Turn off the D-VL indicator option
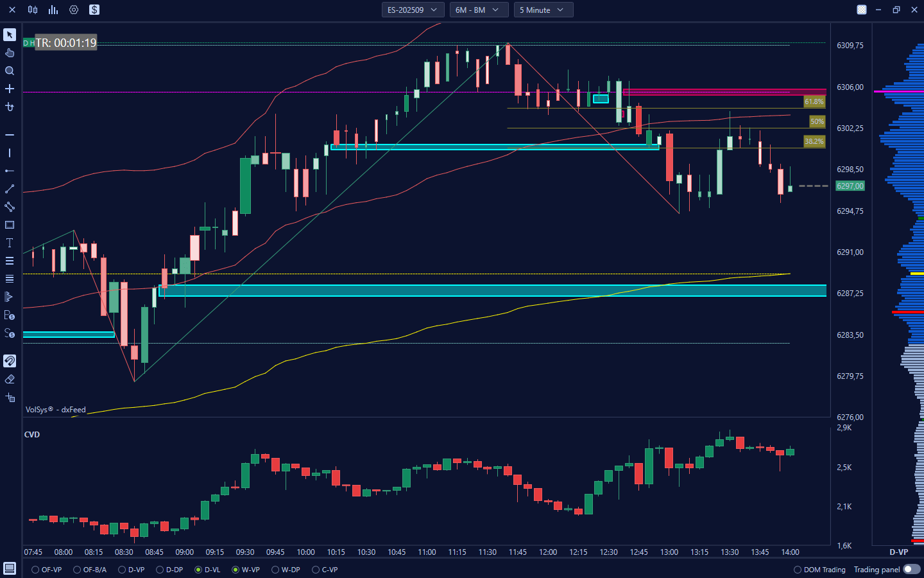The width and height of the screenshot is (924, 578). click(198, 570)
